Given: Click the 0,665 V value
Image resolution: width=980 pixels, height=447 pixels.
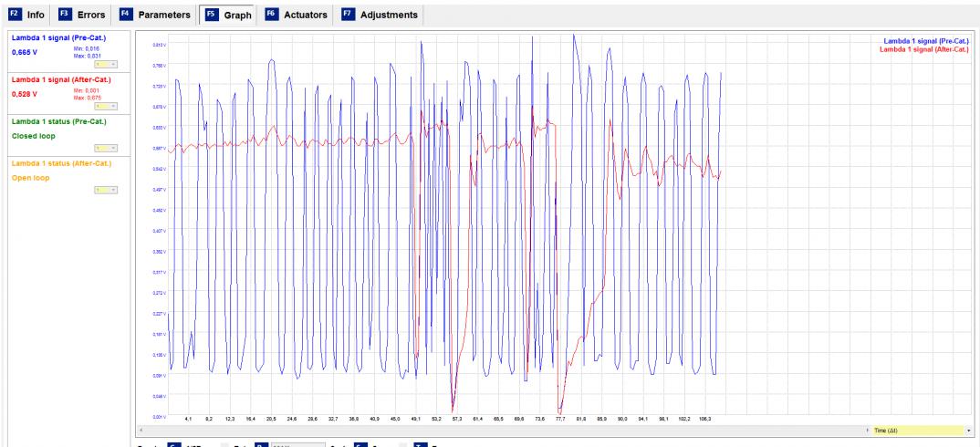Looking at the screenshot, I should (25, 53).
